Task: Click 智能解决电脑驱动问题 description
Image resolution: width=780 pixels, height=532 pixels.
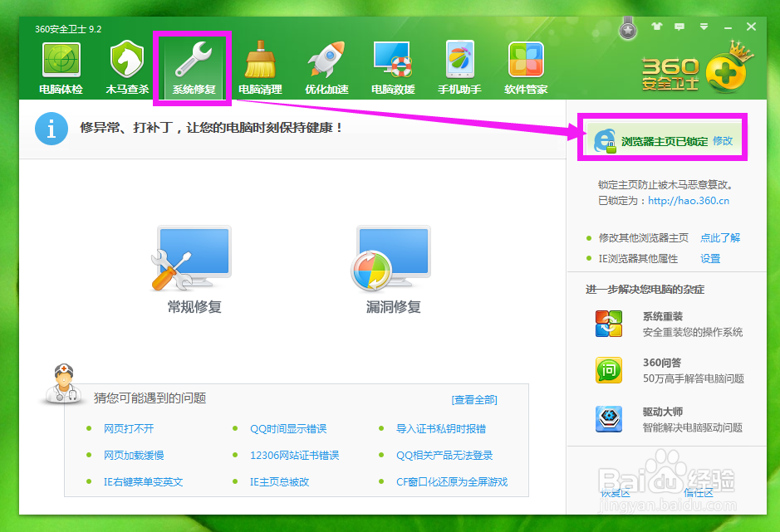Action: point(693,427)
